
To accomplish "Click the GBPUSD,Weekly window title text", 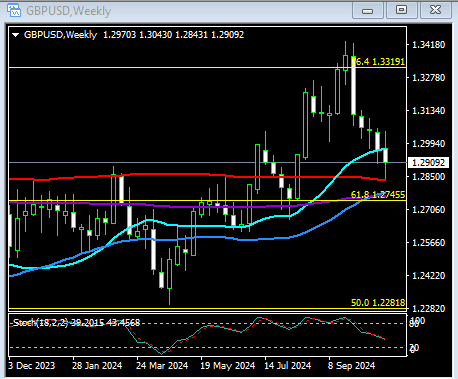I will (68, 11).
